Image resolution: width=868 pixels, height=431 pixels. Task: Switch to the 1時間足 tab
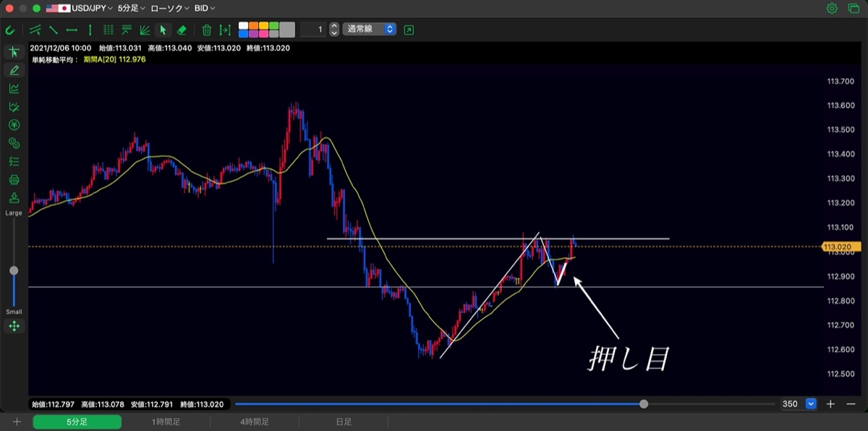[166, 422]
